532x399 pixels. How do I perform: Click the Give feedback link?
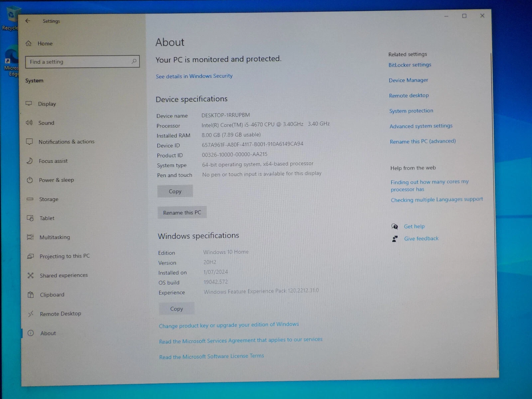421,239
